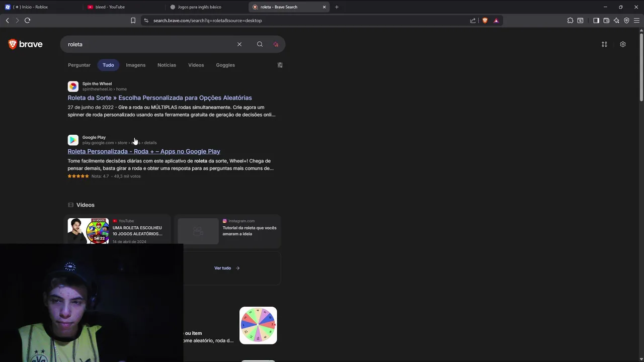Open the Roleta da Sorte result link

(x=159, y=98)
